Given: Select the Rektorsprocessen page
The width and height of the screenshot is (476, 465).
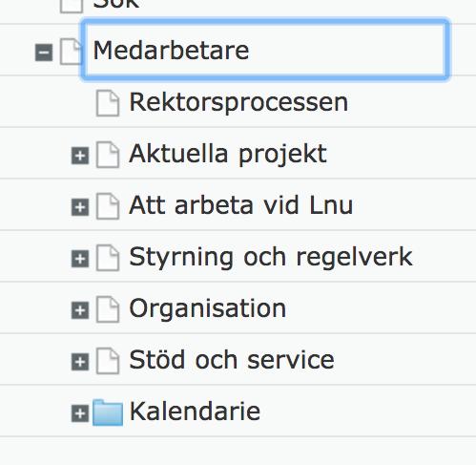Looking at the screenshot, I should [x=238, y=102].
